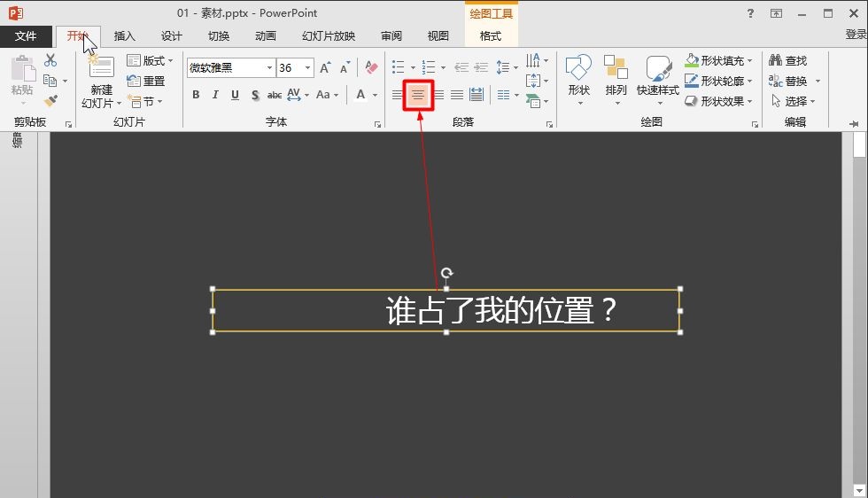Expand the font size 36 dropdown

coord(307,68)
